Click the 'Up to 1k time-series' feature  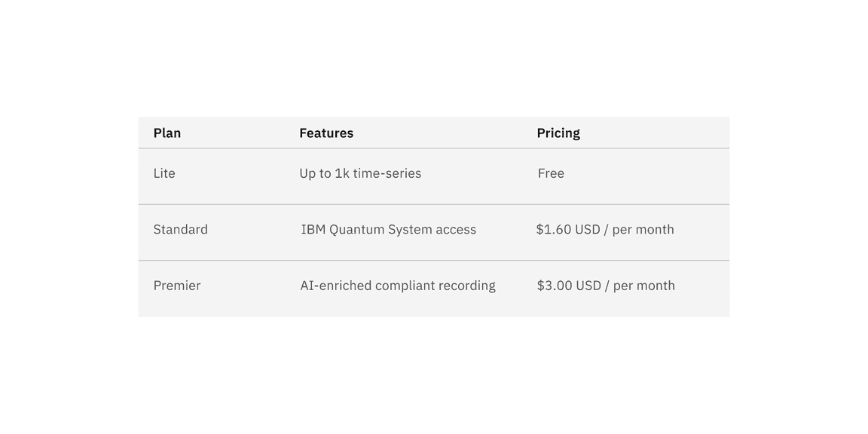(360, 173)
